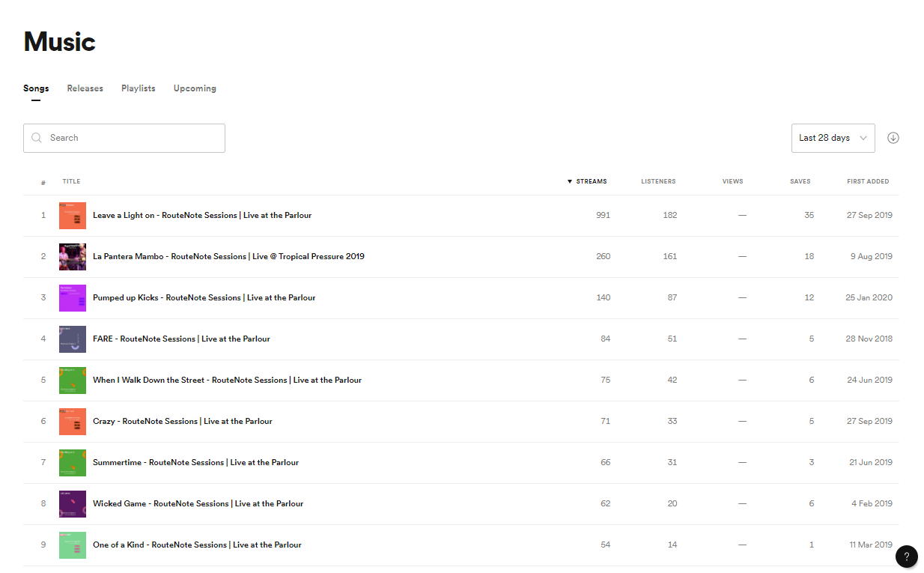924x573 pixels.
Task: Click the Wicked Game album thumbnail
Action: click(72, 503)
